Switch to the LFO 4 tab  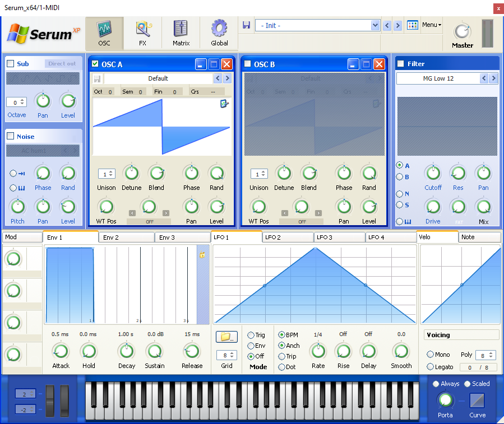click(391, 237)
